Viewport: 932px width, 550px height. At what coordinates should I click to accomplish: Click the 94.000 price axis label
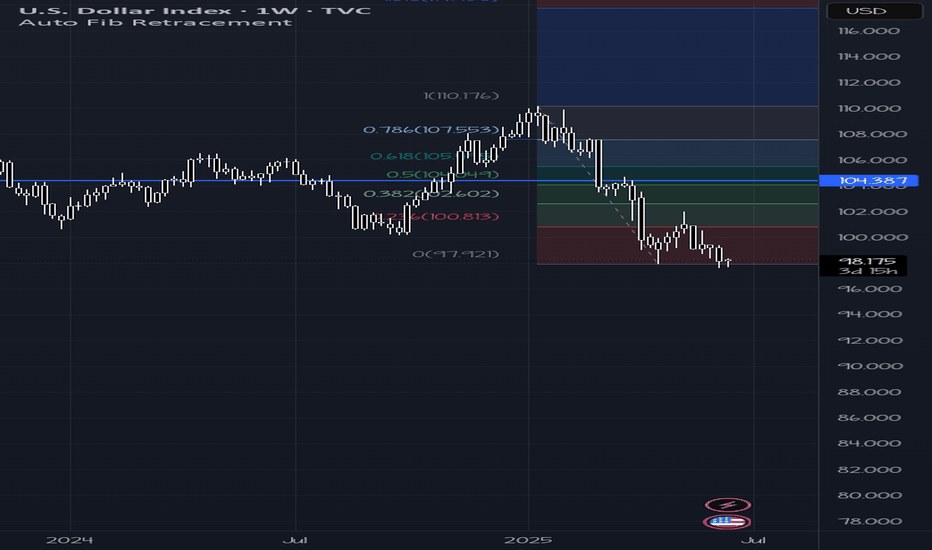click(x=870, y=315)
